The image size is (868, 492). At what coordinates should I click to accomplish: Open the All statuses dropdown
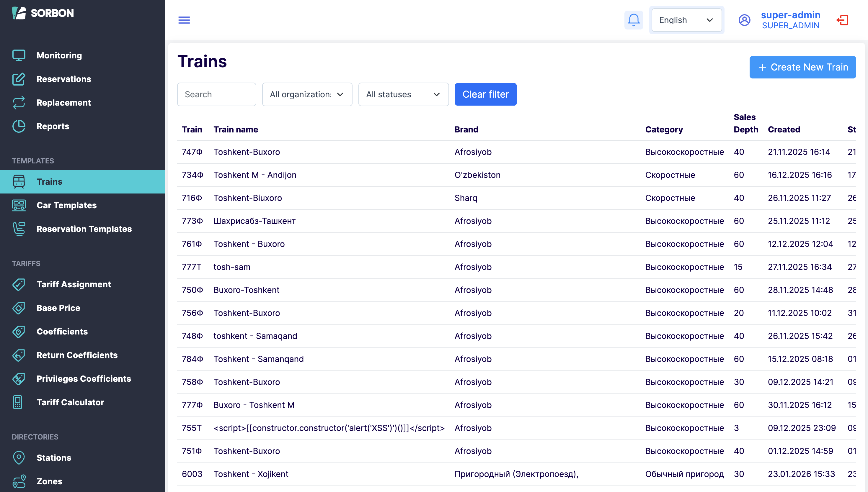pos(403,94)
